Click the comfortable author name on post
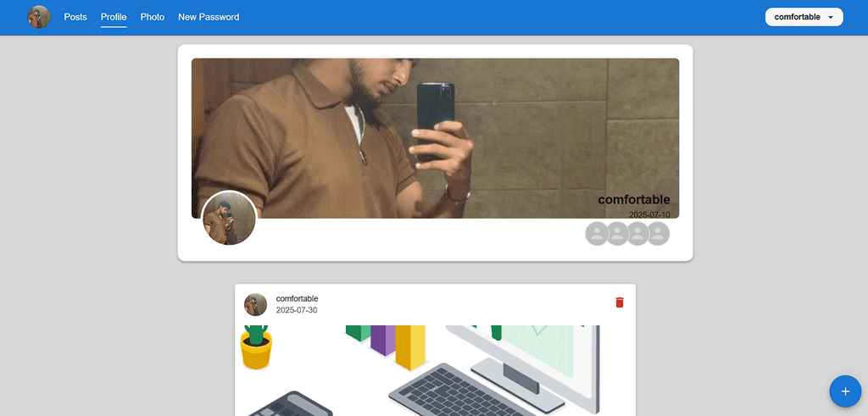Image resolution: width=868 pixels, height=416 pixels. point(298,299)
